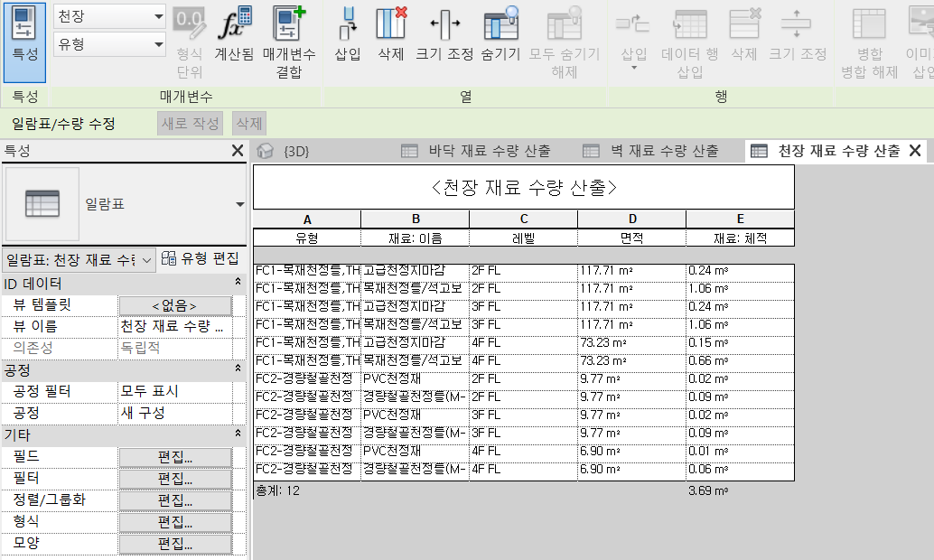Click the 유형 column heading cell
This screenshot has width=934, height=560.
pyautogui.click(x=307, y=238)
